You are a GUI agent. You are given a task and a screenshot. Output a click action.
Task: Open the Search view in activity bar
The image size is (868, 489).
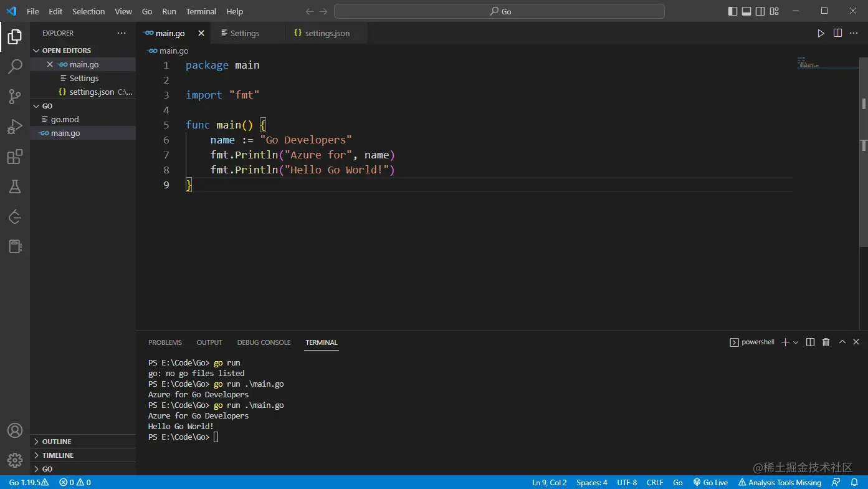(15, 67)
